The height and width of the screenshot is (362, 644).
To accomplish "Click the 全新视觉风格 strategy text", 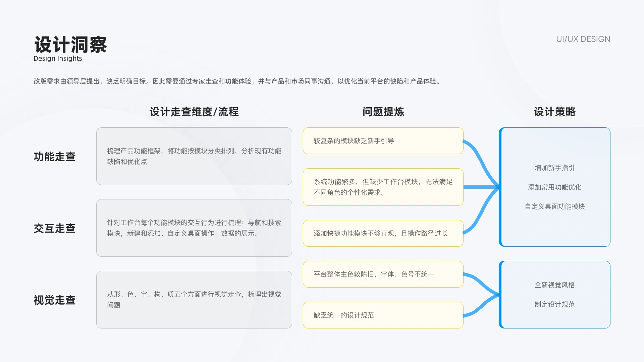I will 555,285.
